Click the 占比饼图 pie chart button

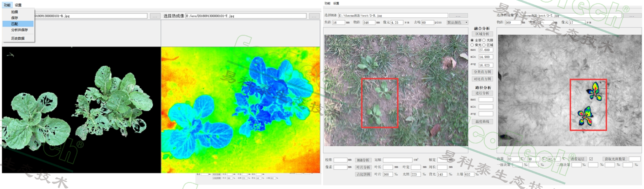[363, 174]
